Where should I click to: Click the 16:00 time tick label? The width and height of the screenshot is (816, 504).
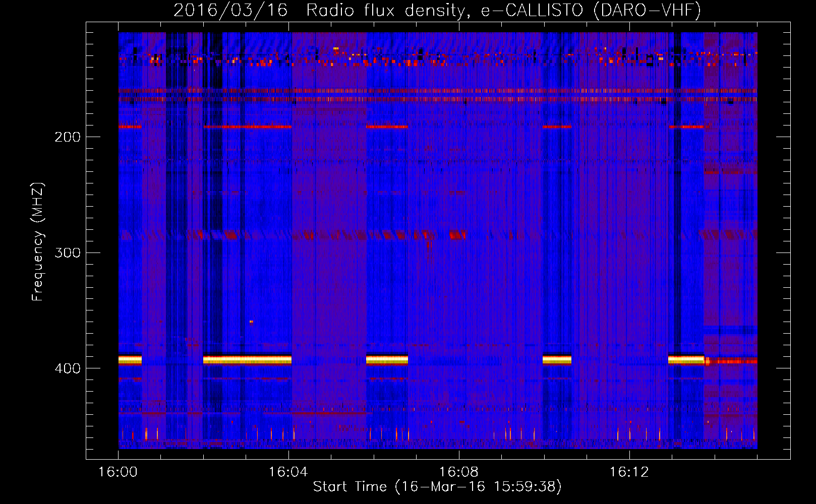click(x=118, y=472)
